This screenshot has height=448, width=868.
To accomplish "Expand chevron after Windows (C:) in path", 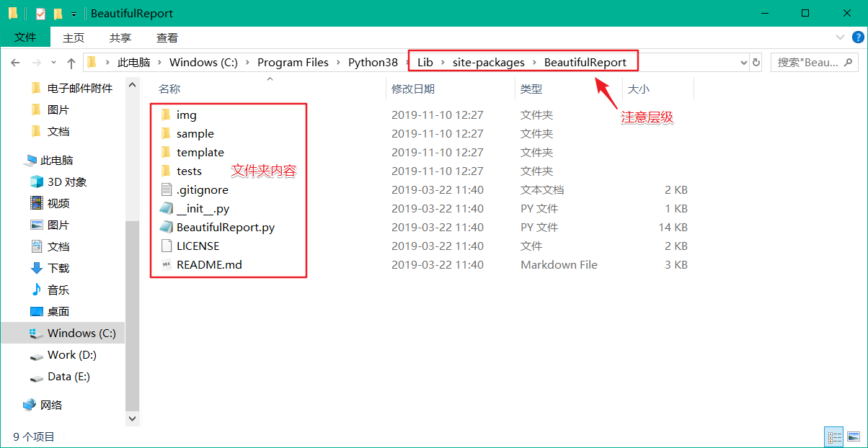I will pyautogui.click(x=248, y=63).
